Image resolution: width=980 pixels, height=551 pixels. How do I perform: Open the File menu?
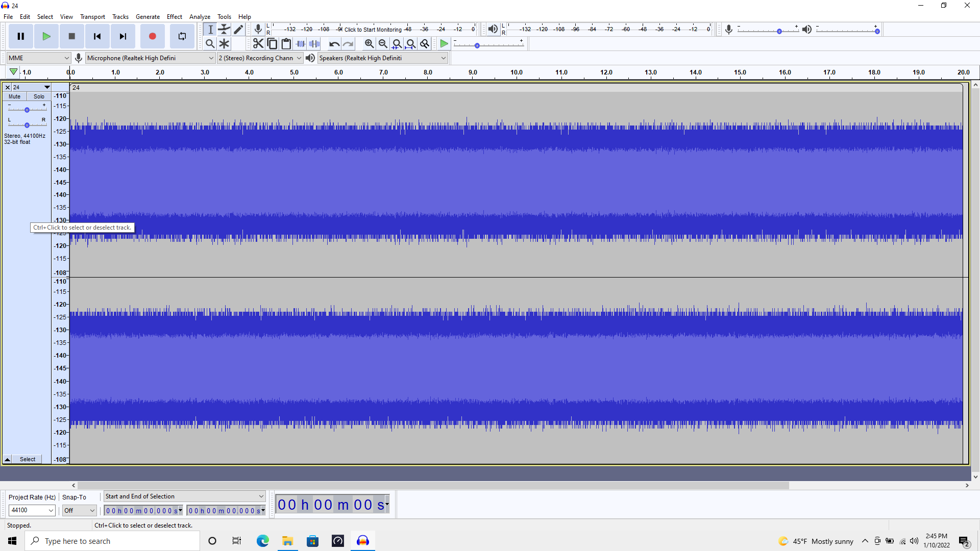point(8,17)
